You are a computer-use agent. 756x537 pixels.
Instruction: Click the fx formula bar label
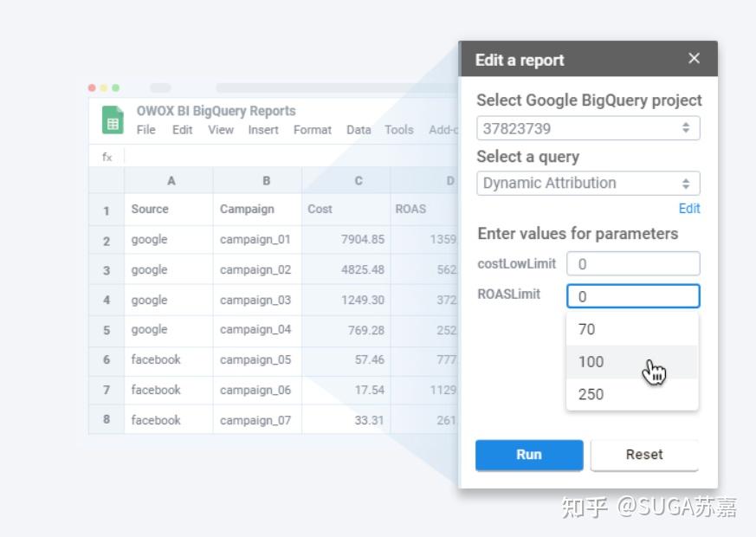tap(107, 157)
